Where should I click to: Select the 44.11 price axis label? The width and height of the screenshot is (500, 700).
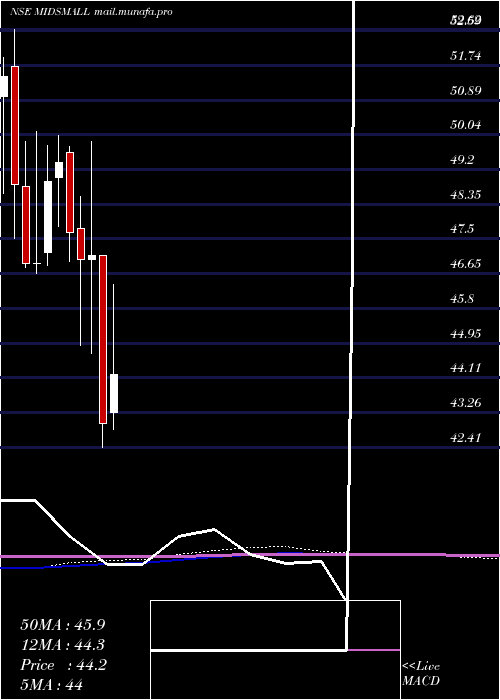pyautogui.click(x=466, y=368)
